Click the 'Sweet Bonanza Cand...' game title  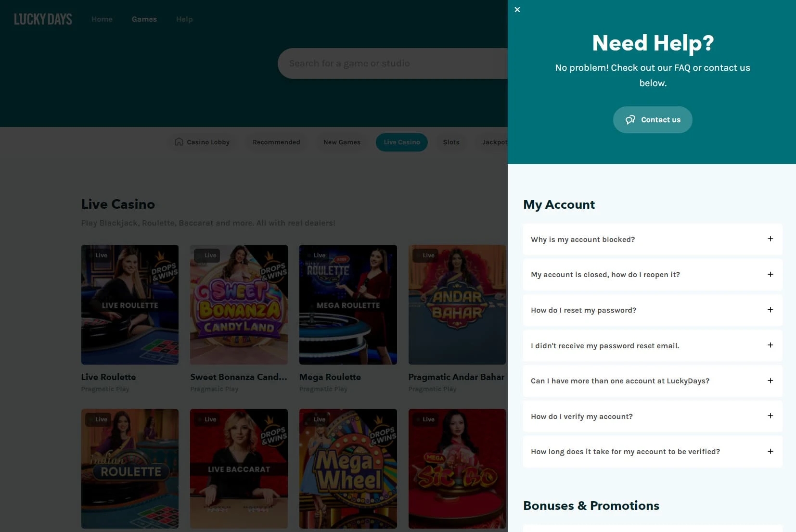click(x=239, y=377)
